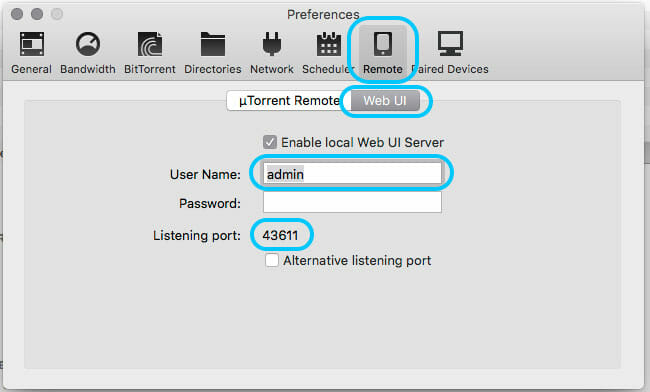This screenshot has width=650, height=392.
Task: Open the Scheduler preferences pane
Action: 328,53
